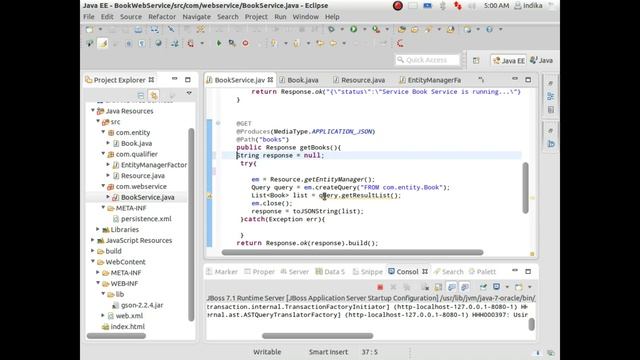Toggle Link with Editor in Project Explorer
The height and width of the screenshot is (360, 640).
154,96
